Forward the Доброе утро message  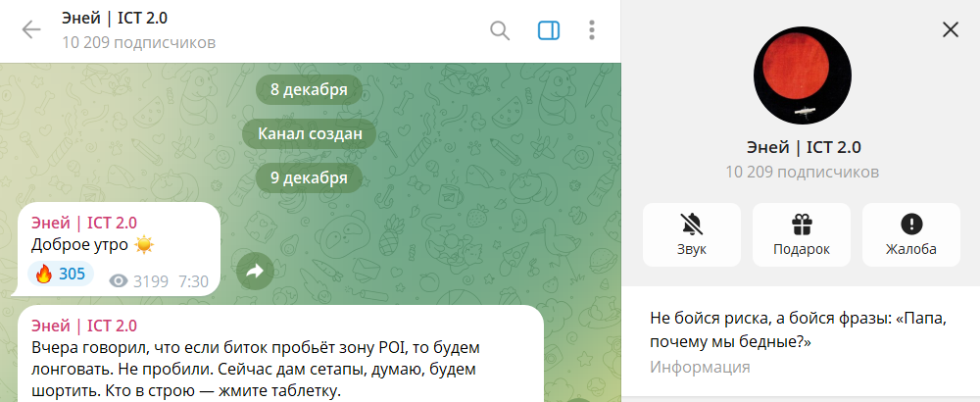pyautogui.click(x=255, y=272)
